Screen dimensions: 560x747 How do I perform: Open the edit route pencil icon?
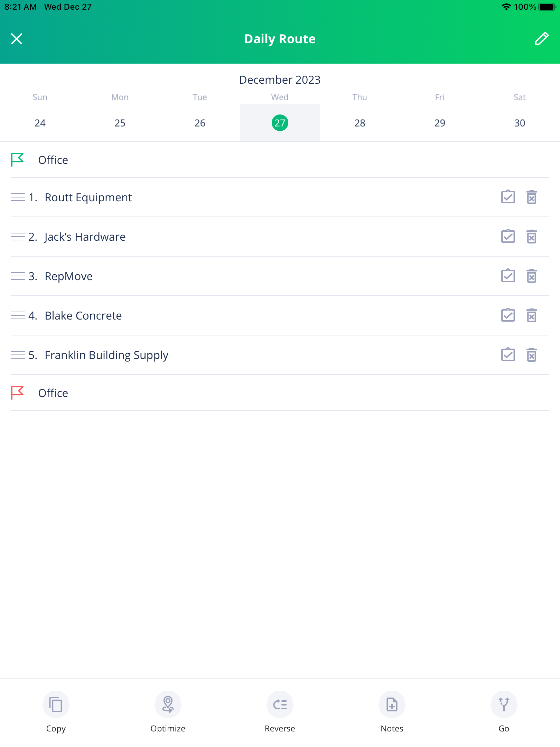(541, 38)
